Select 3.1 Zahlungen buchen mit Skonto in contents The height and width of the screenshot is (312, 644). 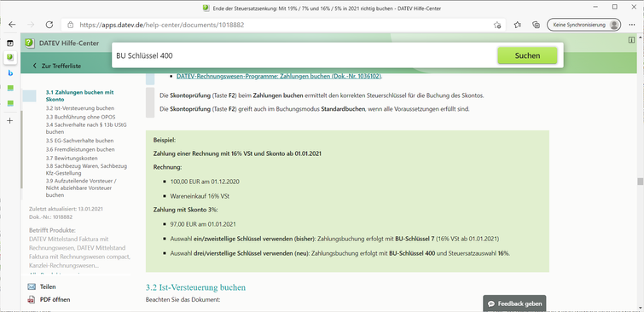click(79, 95)
